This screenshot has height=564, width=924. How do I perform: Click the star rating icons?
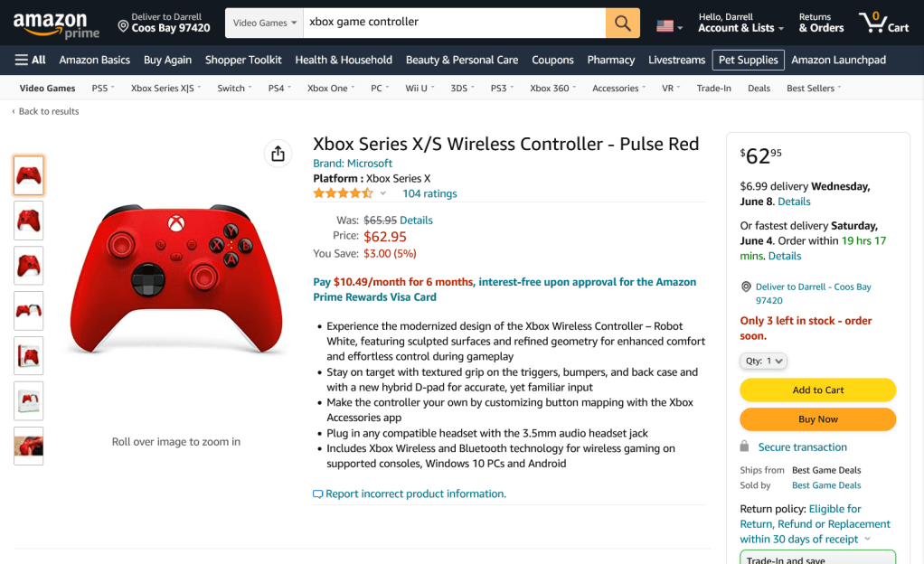click(343, 193)
